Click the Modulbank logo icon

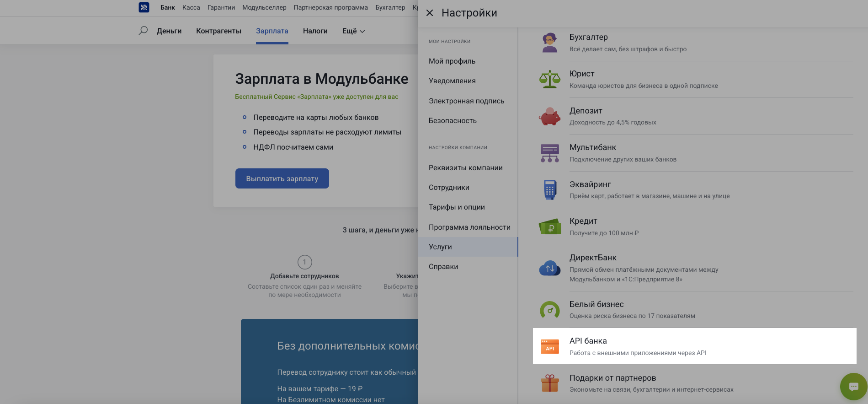[144, 7]
